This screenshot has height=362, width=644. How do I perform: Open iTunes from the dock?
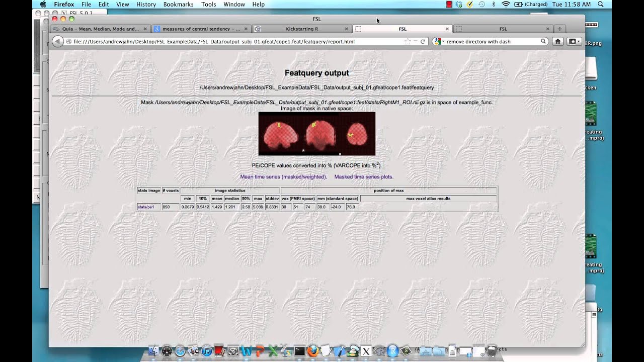[207, 351]
